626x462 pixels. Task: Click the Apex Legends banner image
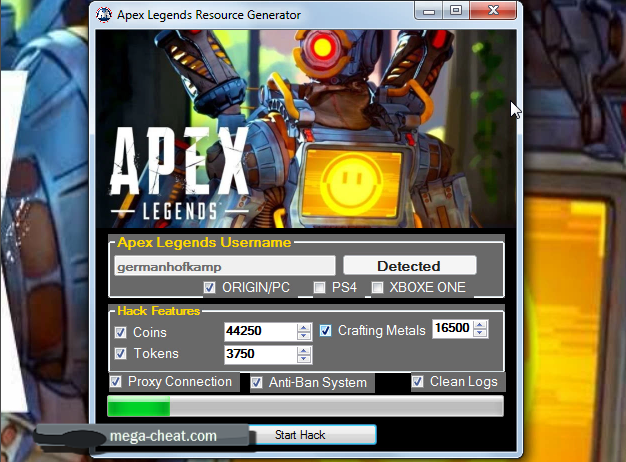306,129
